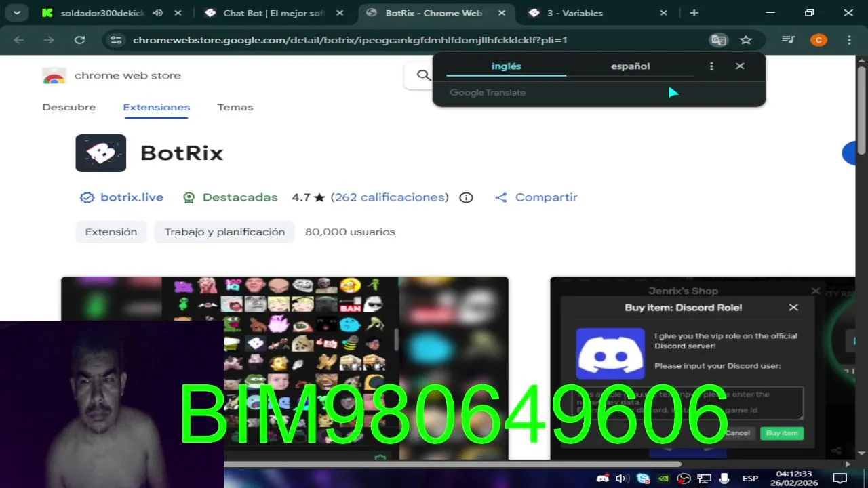Screen dimensions: 868x488
Task: Switch the ESP keyboard language
Action: pyautogui.click(x=750, y=479)
